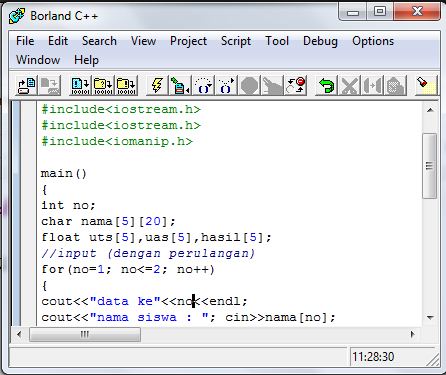Click the cout "data ke" line
This screenshot has width=446, height=375.
coord(144,301)
